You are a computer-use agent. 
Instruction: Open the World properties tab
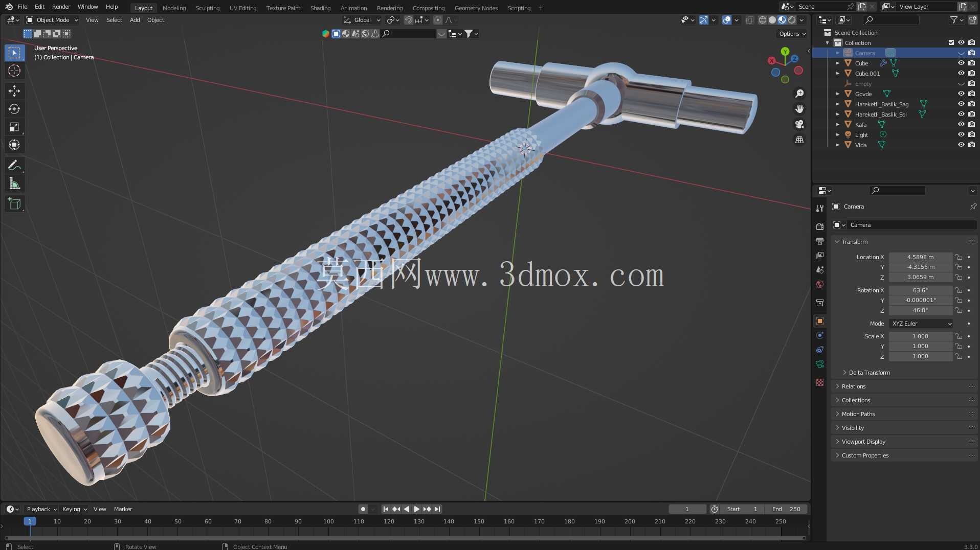coord(820,284)
